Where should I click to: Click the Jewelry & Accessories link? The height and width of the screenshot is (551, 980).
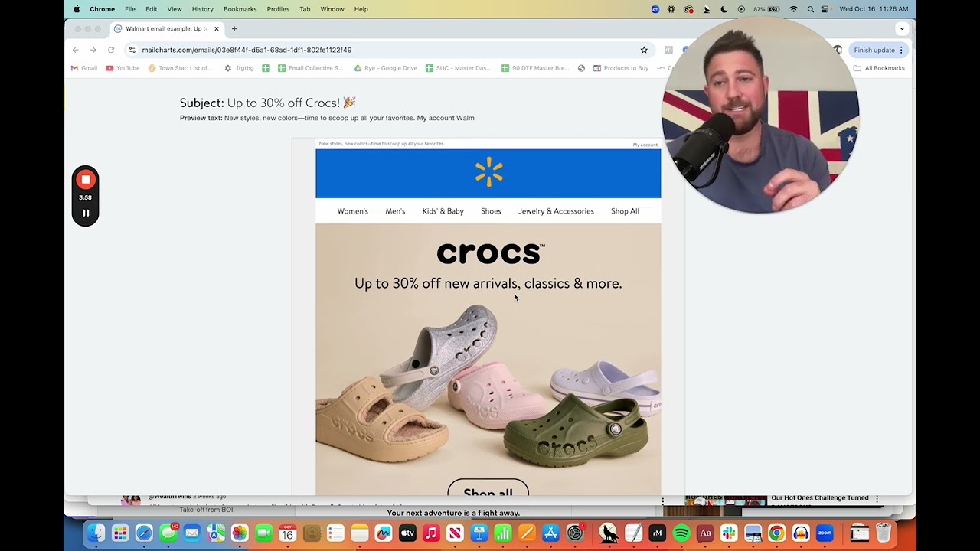coord(556,211)
